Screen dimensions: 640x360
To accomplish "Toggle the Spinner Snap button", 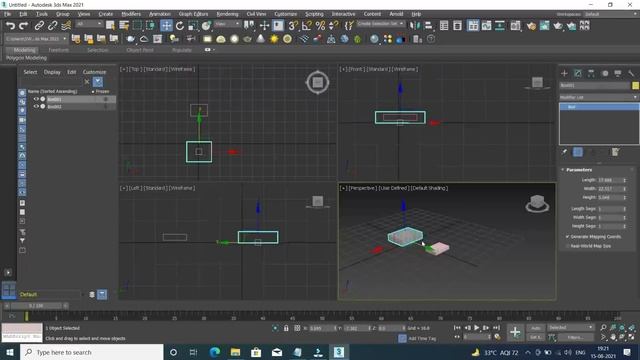I will pyautogui.click(x=333, y=26).
